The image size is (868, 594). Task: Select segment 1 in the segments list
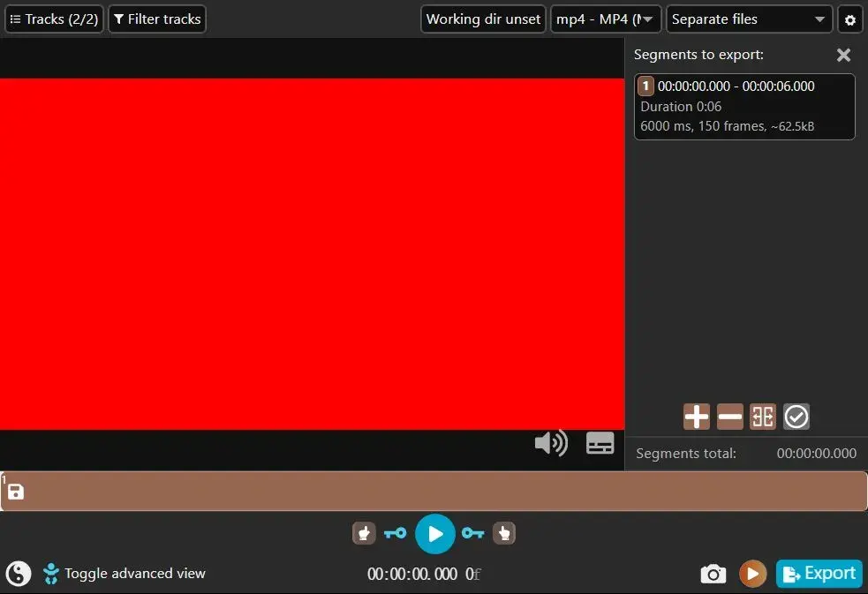click(744, 107)
